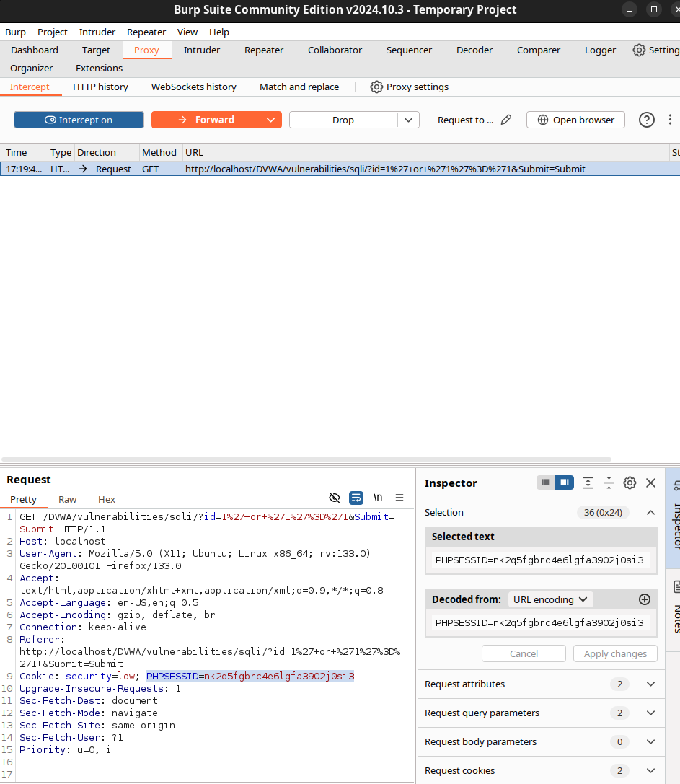Expand Request cookies section

click(x=541, y=771)
